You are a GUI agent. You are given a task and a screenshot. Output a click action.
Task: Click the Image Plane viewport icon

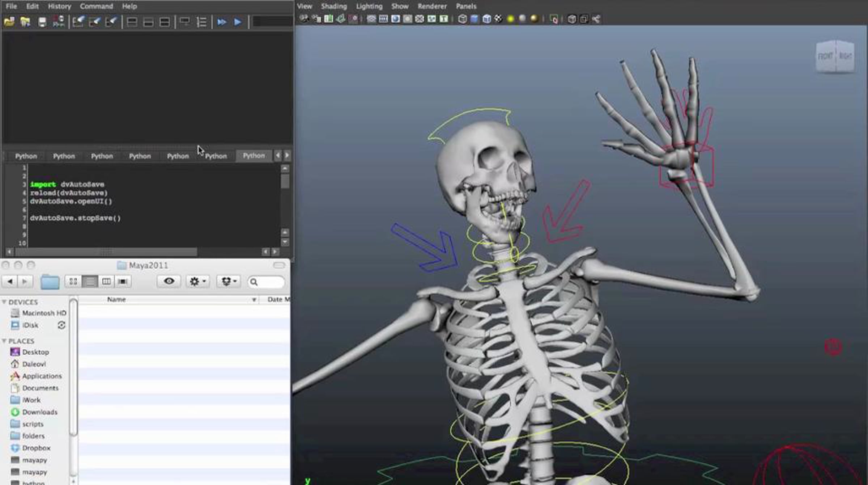[341, 18]
